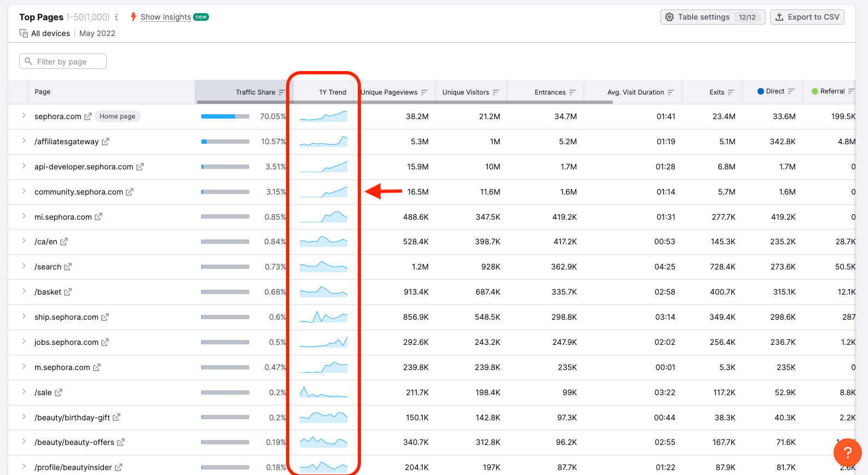Open external link icon for /affiliatesgateway

[x=105, y=142]
